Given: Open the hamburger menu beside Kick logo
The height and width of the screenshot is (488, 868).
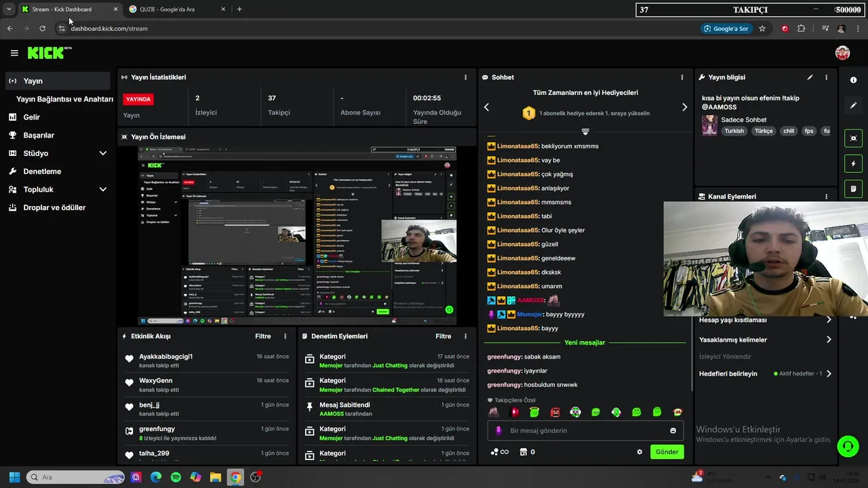Looking at the screenshot, I should (14, 53).
